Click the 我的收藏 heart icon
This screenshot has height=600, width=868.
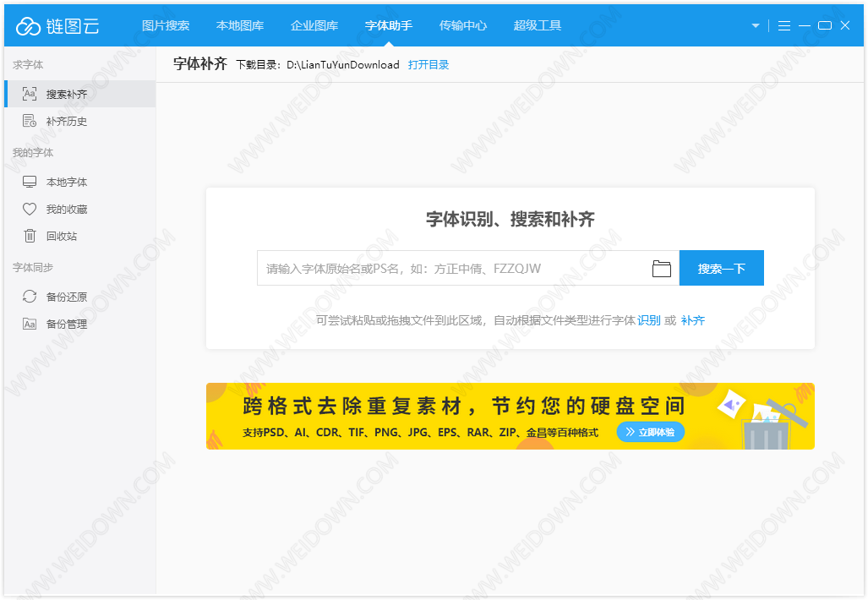(30, 209)
